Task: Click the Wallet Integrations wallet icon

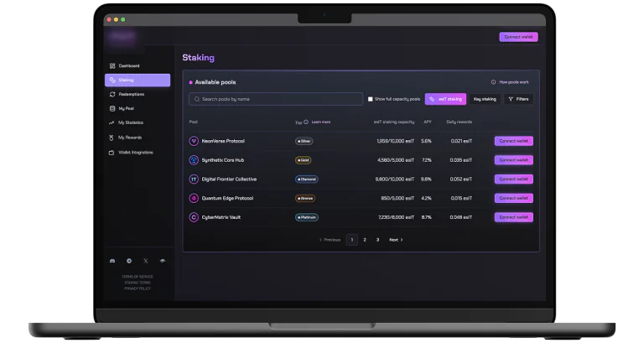Action: pyautogui.click(x=112, y=153)
